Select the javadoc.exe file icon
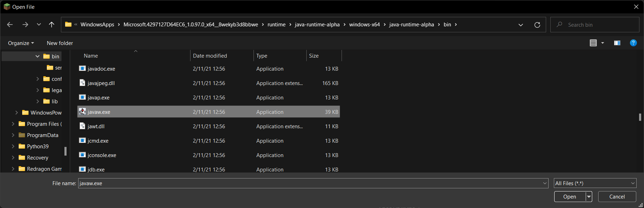Image resolution: width=644 pixels, height=208 pixels. (x=82, y=69)
